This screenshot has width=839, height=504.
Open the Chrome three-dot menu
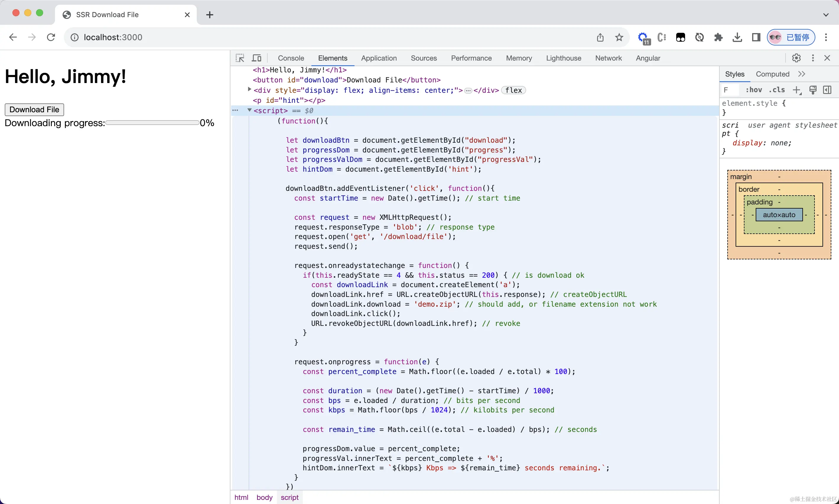[x=826, y=37]
